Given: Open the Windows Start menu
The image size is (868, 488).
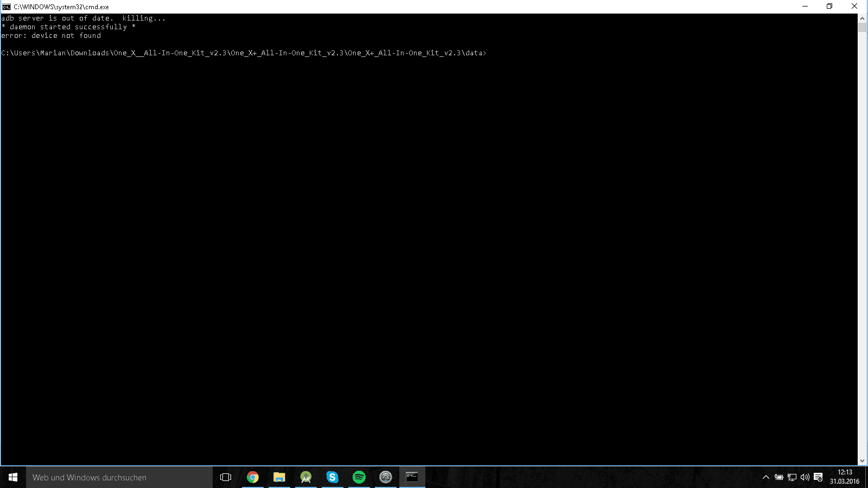Looking at the screenshot, I should [x=13, y=477].
